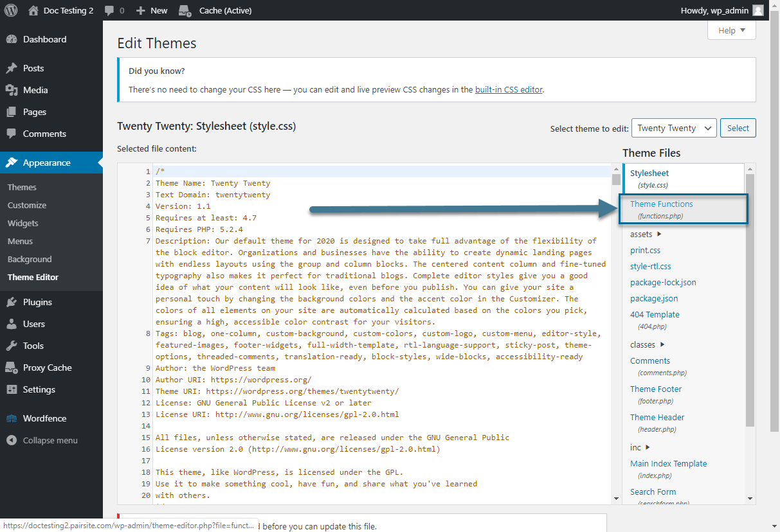780x532 pixels.
Task: Select Customize in the Appearance menu
Action: [x=26, y=205]
